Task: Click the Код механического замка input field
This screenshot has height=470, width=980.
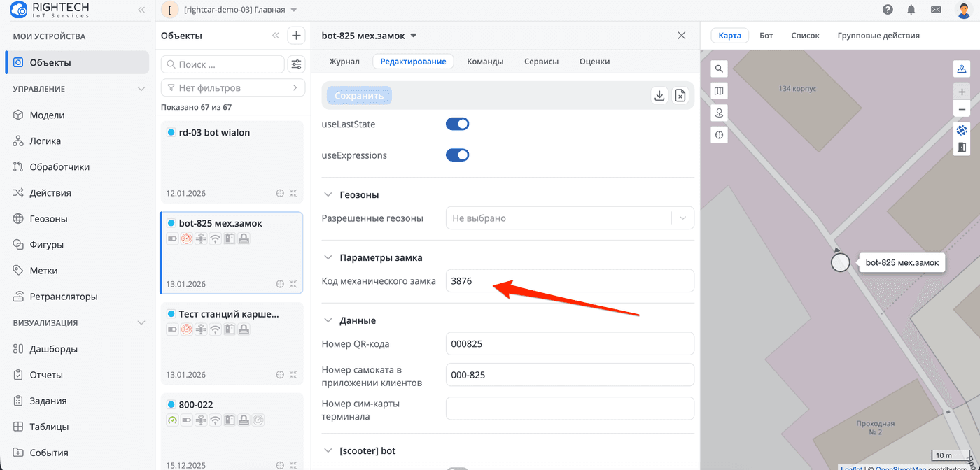Action: tap(570, 280)
